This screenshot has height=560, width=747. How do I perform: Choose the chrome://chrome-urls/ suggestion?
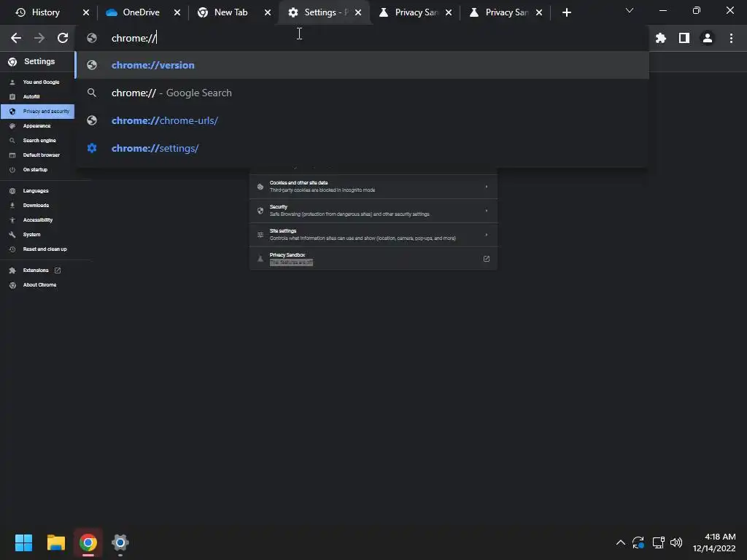click(x=362, y=120)
